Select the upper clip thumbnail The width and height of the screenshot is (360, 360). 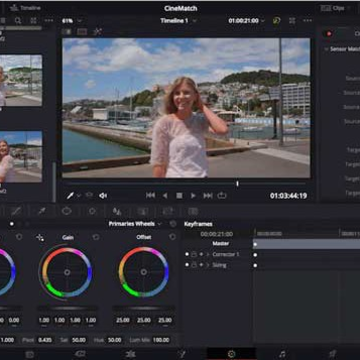click(21, 80)
